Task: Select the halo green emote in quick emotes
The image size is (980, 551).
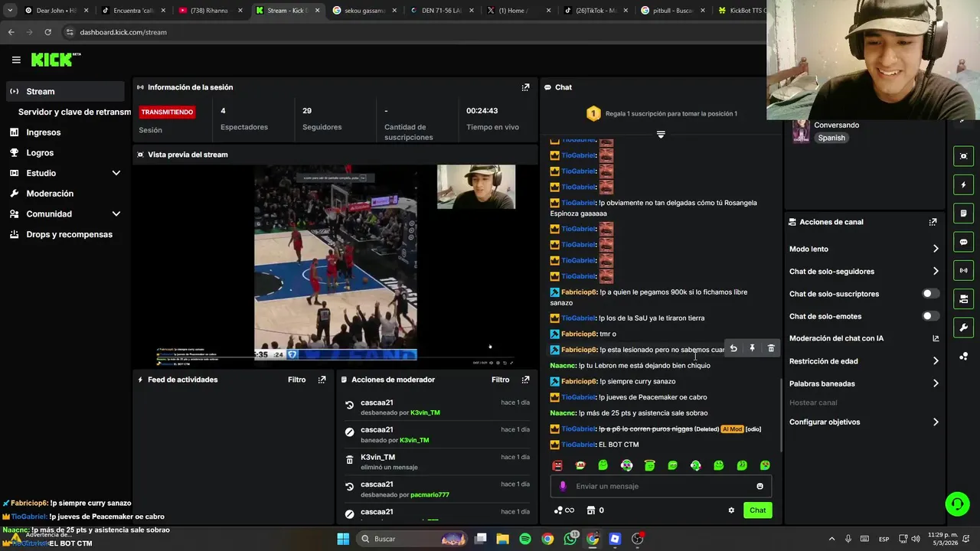Action: click(x=649, y=465)
